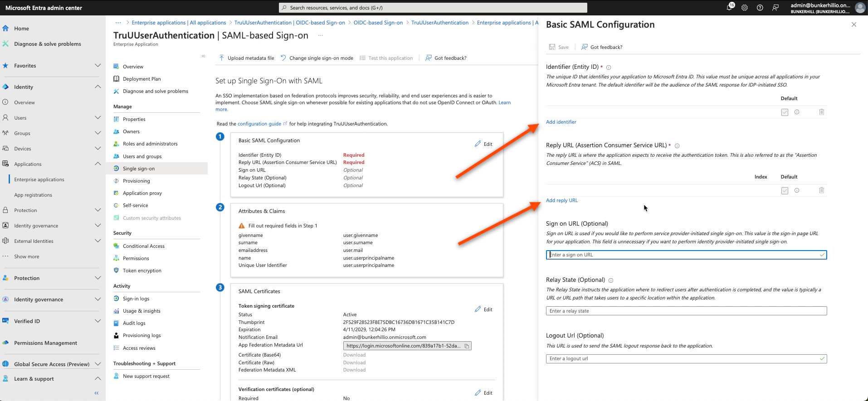Expand the Verified ID section
The height and width of the screenshot is (401, 868).
coord(98,321)
